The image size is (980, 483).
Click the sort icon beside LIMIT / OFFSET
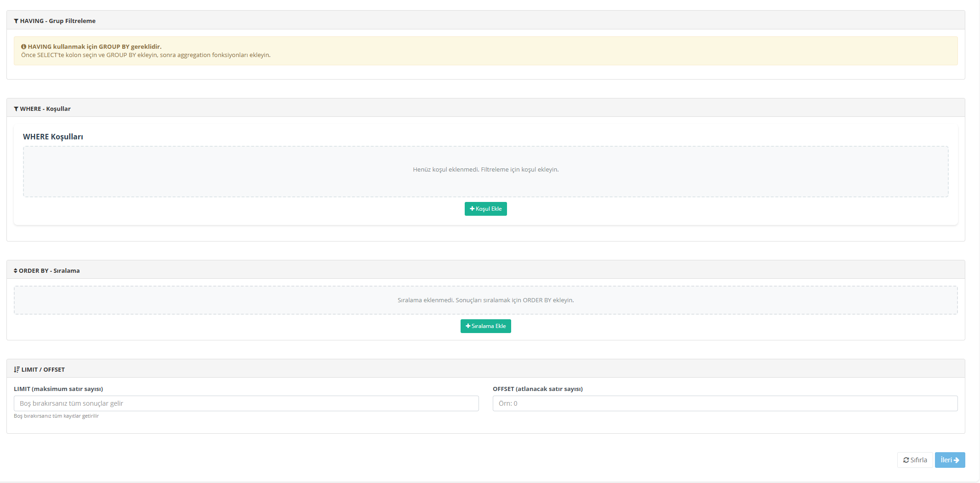[17, 370]
